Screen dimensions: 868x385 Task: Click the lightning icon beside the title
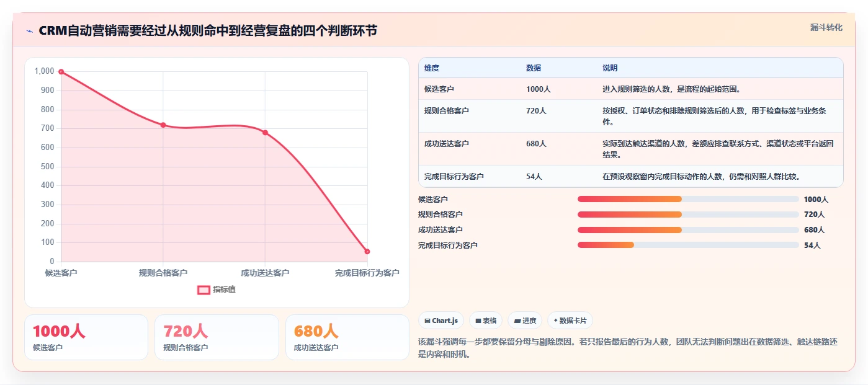(30, 31)
